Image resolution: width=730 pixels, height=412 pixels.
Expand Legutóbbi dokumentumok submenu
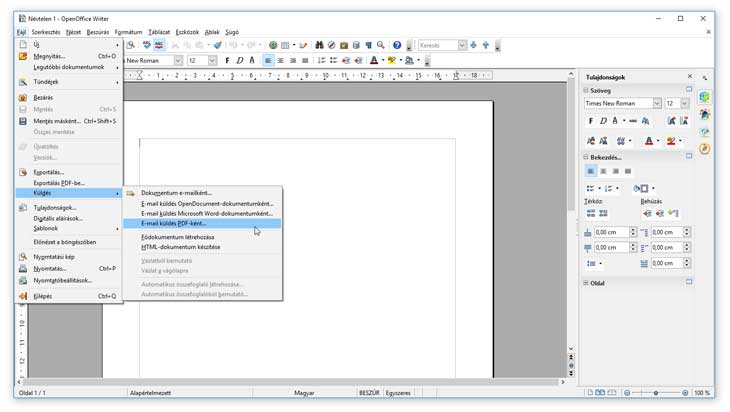coord(69,68)
